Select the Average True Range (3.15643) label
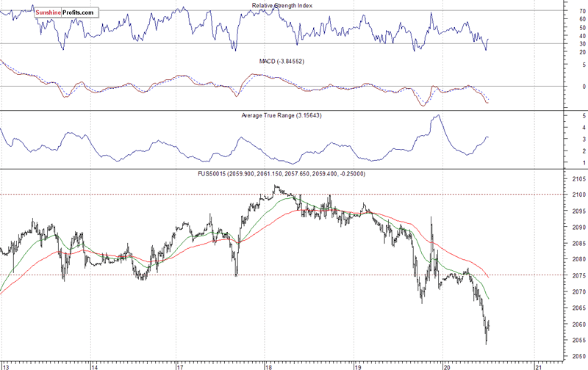Image resolution: width=588 pixels, height=370 pixels. pyautogui.click(x=283, y=116)
